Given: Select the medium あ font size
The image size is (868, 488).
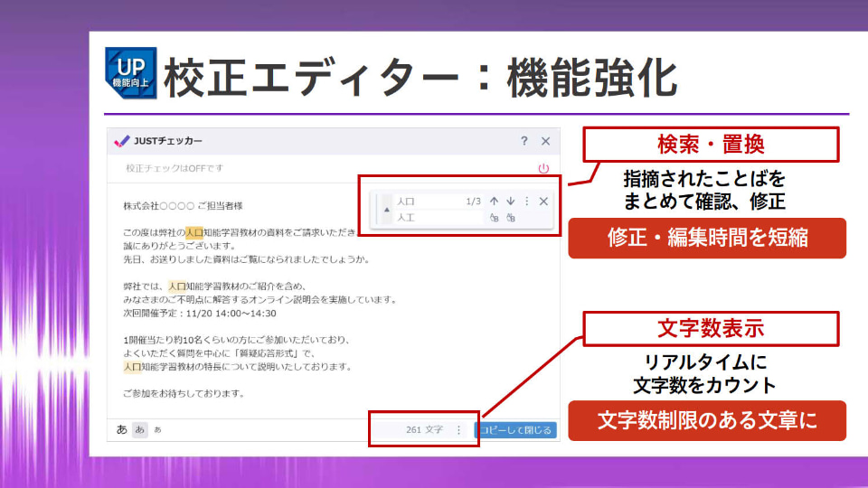Looking at the screenshot, I should pos(140,429).
